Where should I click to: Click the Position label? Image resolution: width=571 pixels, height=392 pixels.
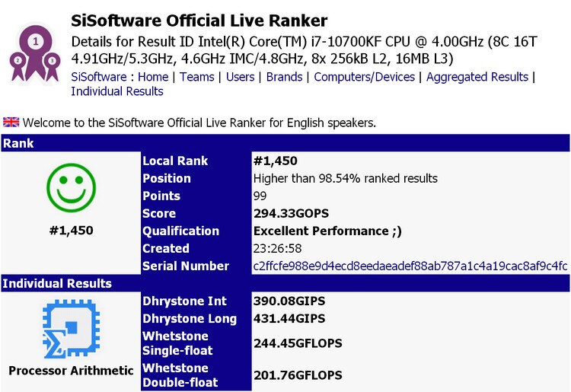click(x=167, y=178)
